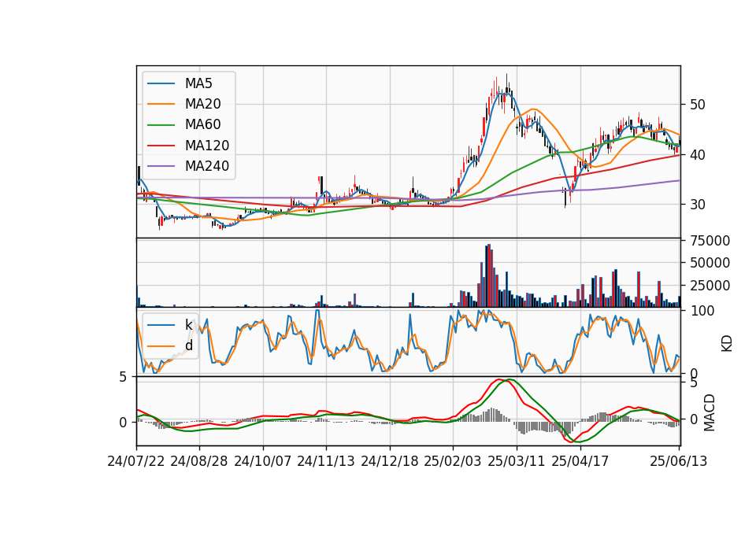Click the green MA60 legend line sample
Image resolution: width=756 pixels, height=543 pixels.
pos(161,125)
